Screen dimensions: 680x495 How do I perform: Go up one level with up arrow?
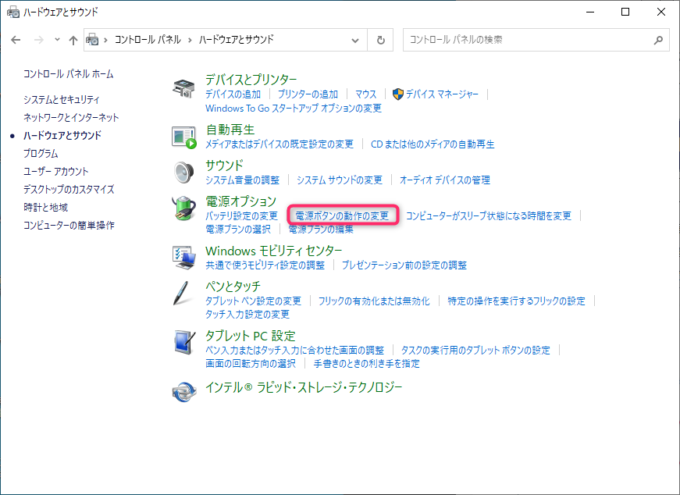73,40
